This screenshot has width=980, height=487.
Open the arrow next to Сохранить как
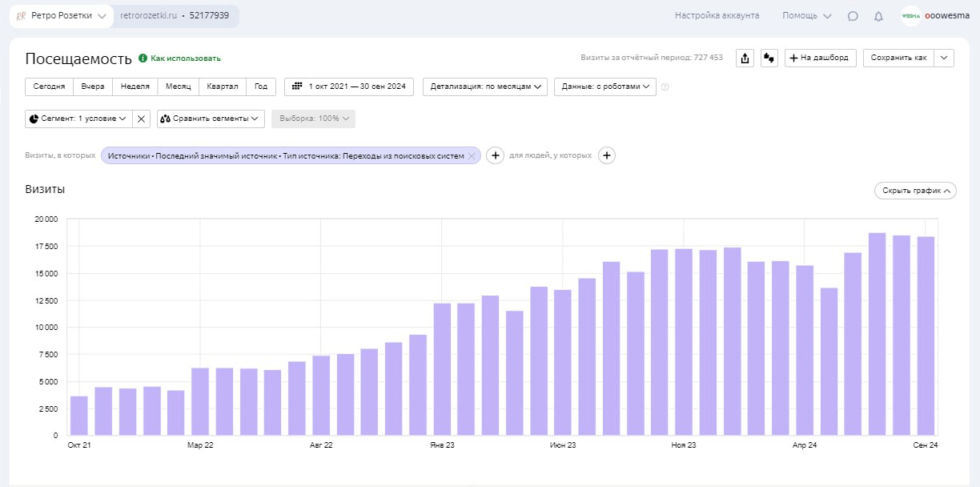(945, 58)
